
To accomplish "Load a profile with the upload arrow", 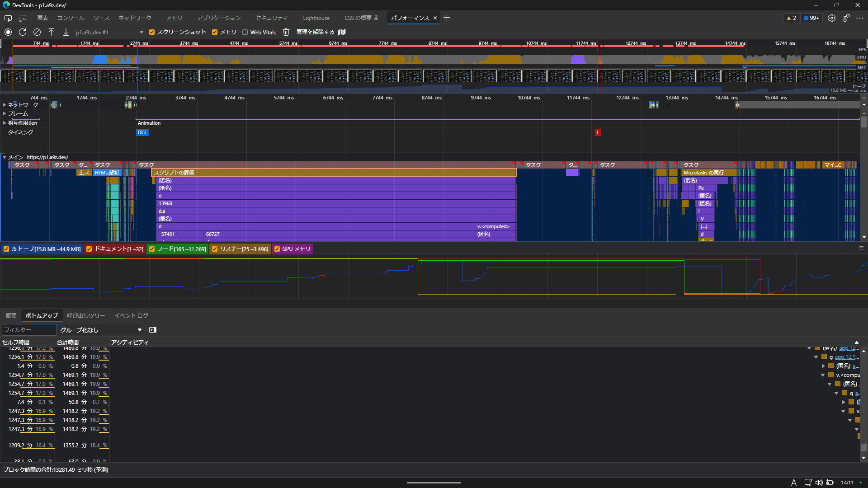I will click(52, 32).
